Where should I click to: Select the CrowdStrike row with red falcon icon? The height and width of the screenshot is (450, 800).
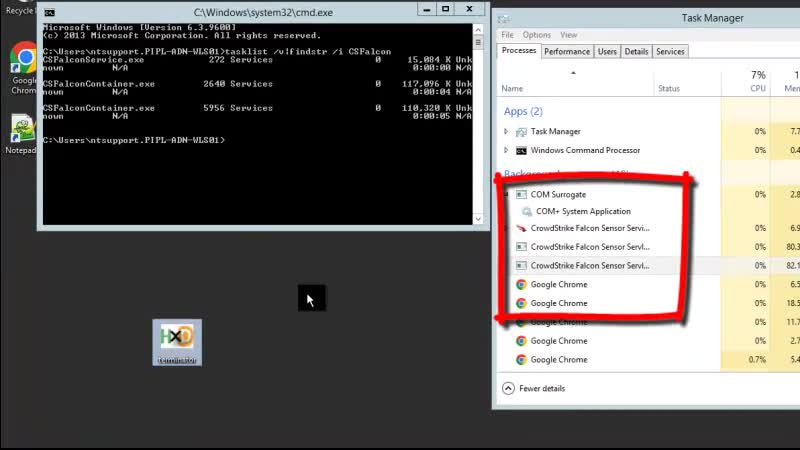592,228
